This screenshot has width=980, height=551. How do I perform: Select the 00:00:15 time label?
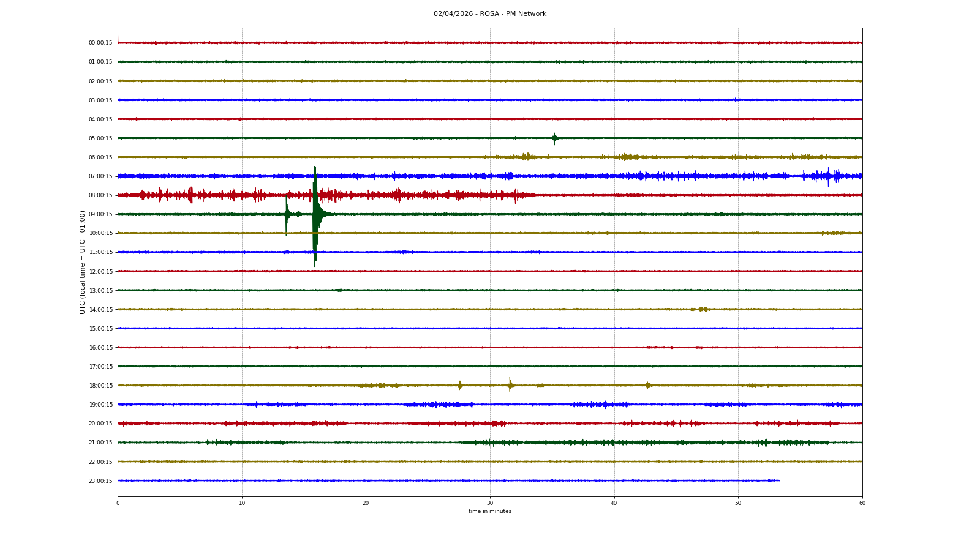[x=100, y=43]
